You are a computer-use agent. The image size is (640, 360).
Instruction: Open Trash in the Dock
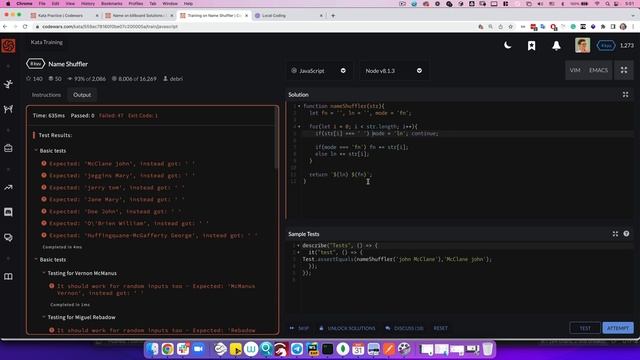(x=487, y=349)
